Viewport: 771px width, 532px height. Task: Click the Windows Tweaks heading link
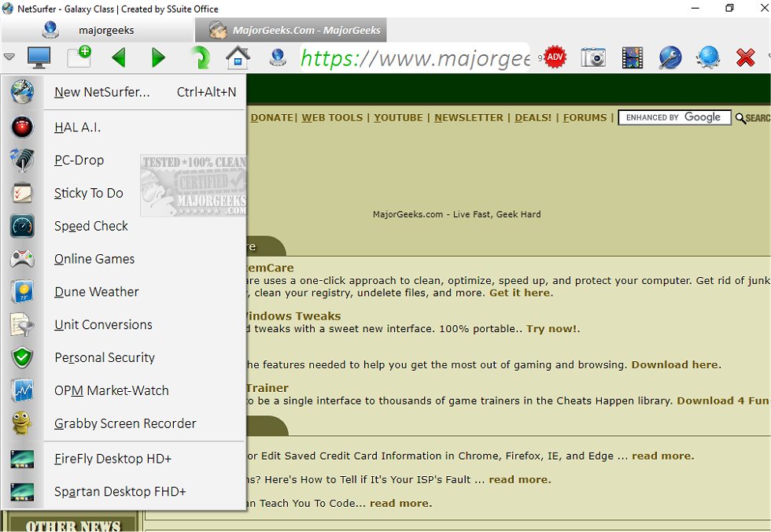tap(293, 316)
